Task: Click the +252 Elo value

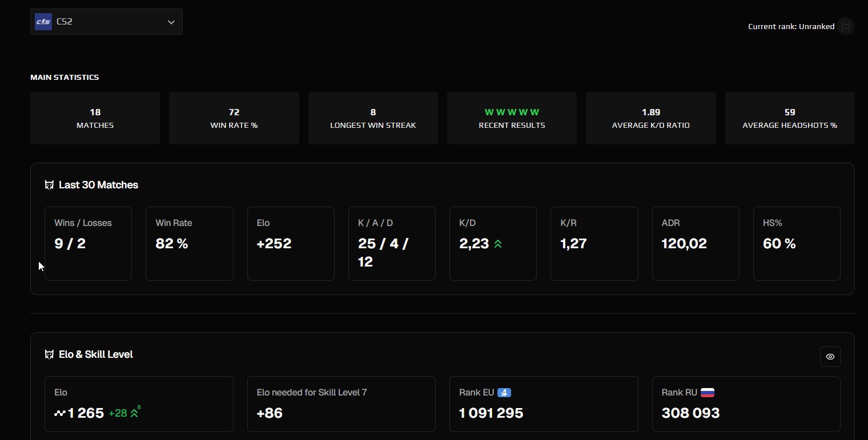Action: [x=274, y=244]
